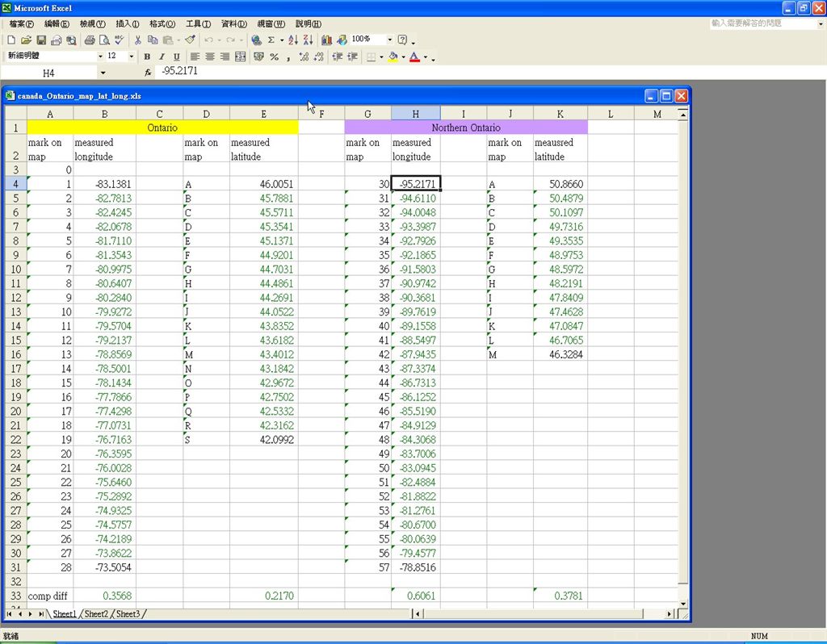This screenshot has width=827, height=644.
Task: Sort ascending with the A-Z icon
Action: pos(293,40)
